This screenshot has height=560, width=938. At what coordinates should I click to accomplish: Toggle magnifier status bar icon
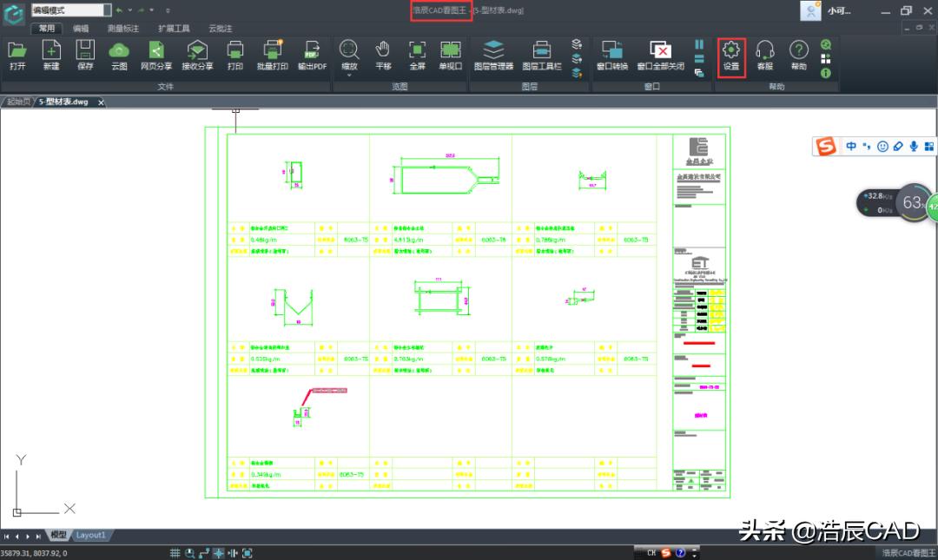pos(189,553)
